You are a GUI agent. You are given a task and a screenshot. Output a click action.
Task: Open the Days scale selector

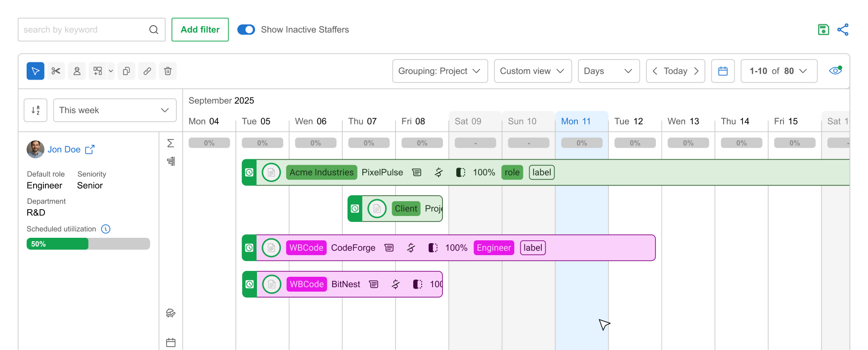click(x=609, y=71)
